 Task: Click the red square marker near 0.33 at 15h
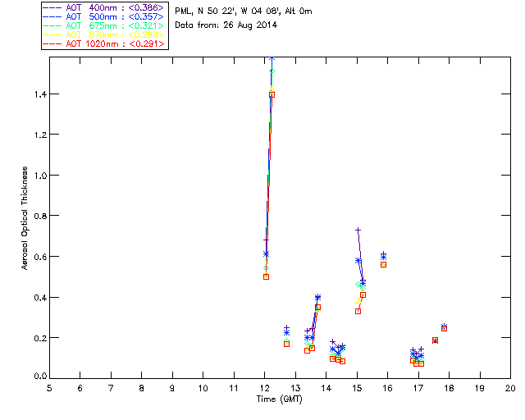point(358,311)
